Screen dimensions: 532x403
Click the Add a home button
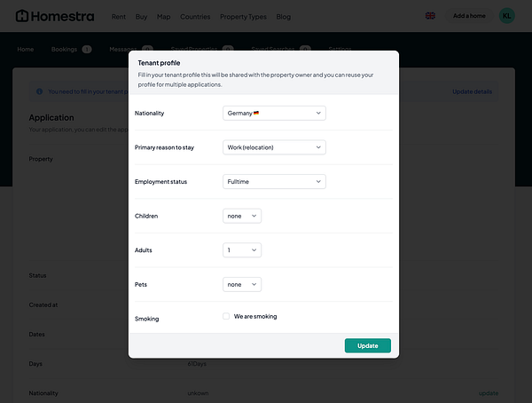(469, 16)
